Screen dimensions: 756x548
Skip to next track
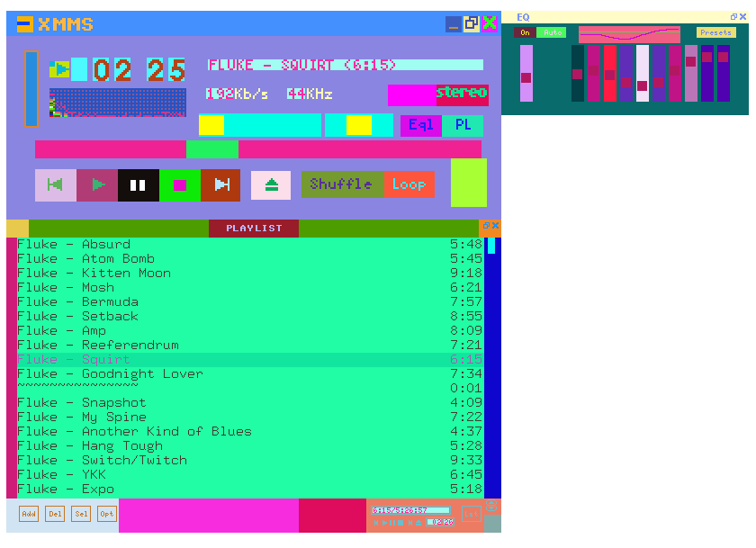point(220,184)
